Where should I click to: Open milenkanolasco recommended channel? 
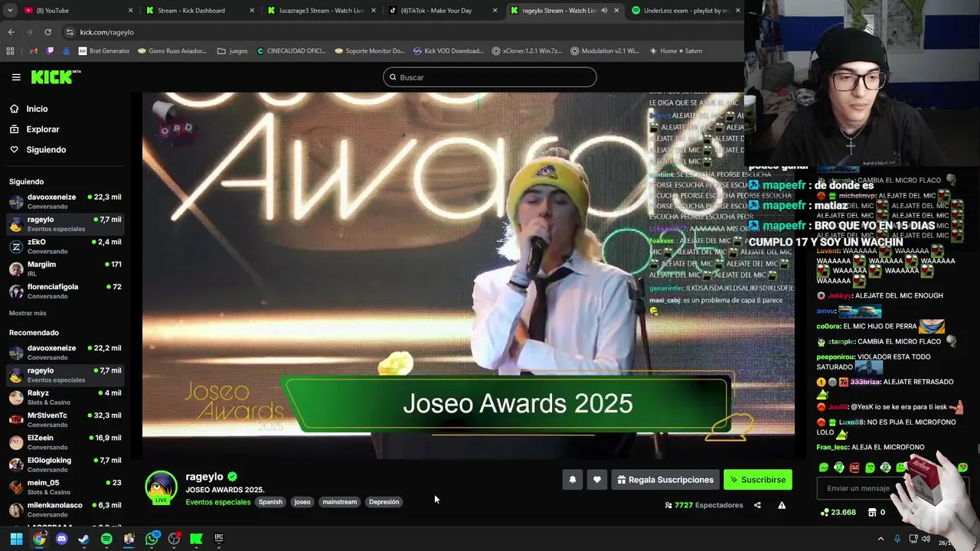tap(65, 509)
